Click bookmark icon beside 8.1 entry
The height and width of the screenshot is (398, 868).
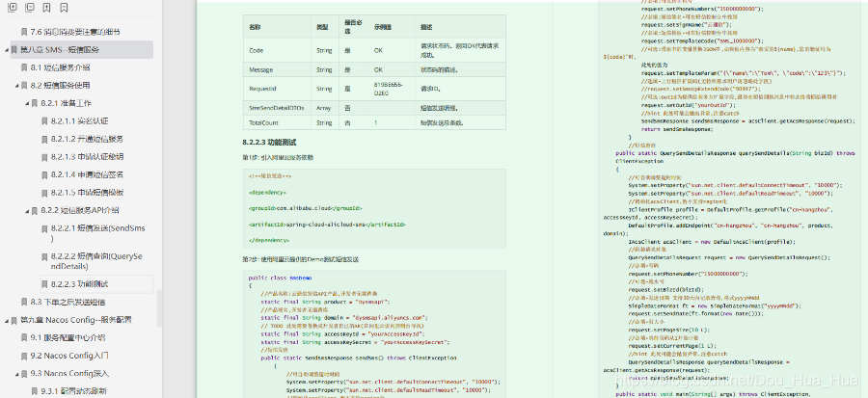(x=24, y=67)
